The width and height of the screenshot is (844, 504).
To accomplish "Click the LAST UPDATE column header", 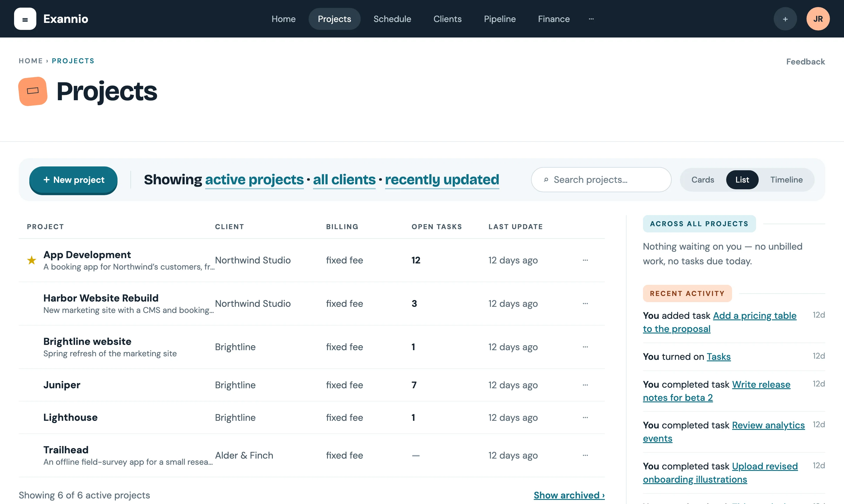I will click(x=515, y=227).
